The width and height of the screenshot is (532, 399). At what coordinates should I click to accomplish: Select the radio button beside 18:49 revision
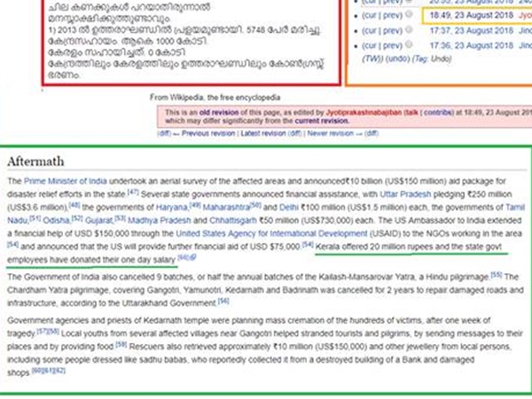[409, 15]
